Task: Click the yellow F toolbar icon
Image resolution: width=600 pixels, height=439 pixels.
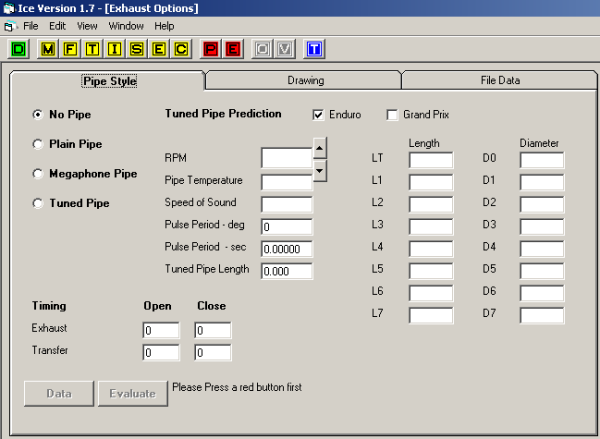Action: pyautogui.click(x=71, y=47)
